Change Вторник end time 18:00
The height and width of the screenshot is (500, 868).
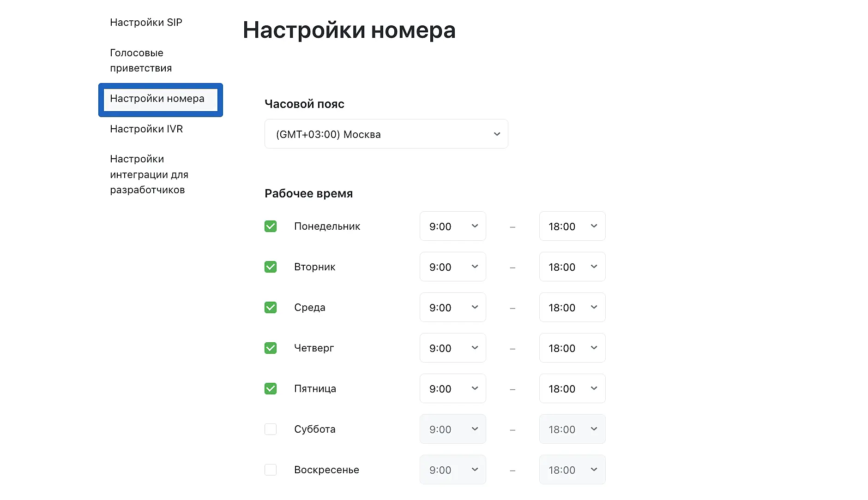tap(572, 267)
